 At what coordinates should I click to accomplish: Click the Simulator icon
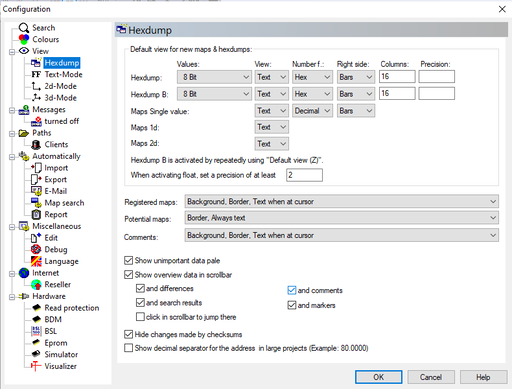click(36, 354)
